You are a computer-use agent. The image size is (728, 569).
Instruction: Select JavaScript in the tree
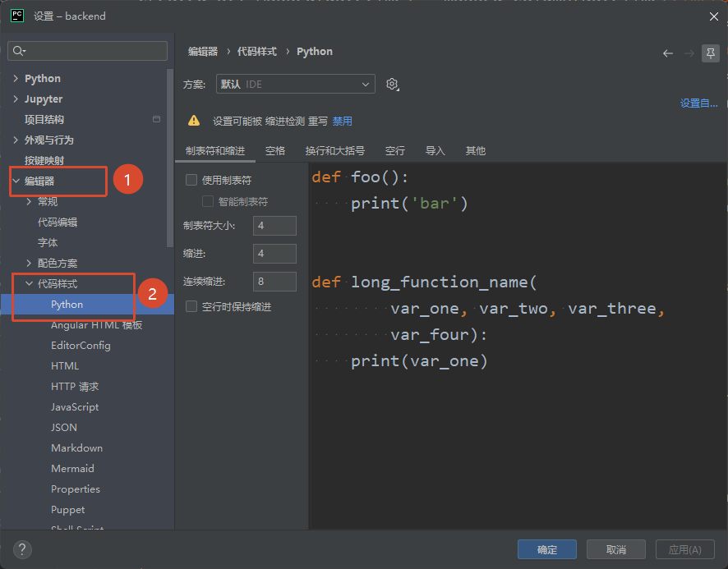[75, 407]
